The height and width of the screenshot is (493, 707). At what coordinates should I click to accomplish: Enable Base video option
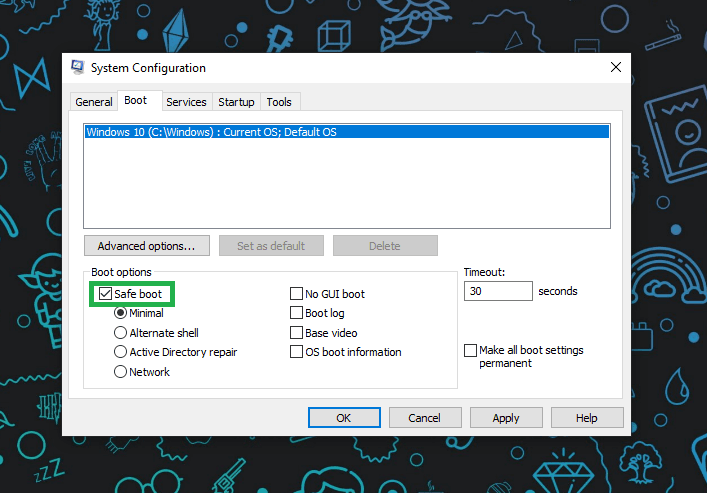(x=296, y=332)
